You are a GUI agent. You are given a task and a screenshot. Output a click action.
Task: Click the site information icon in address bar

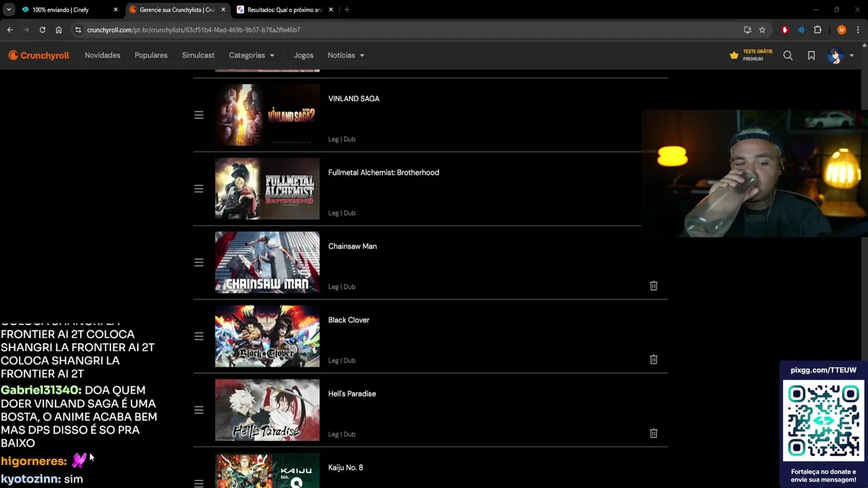78,30
